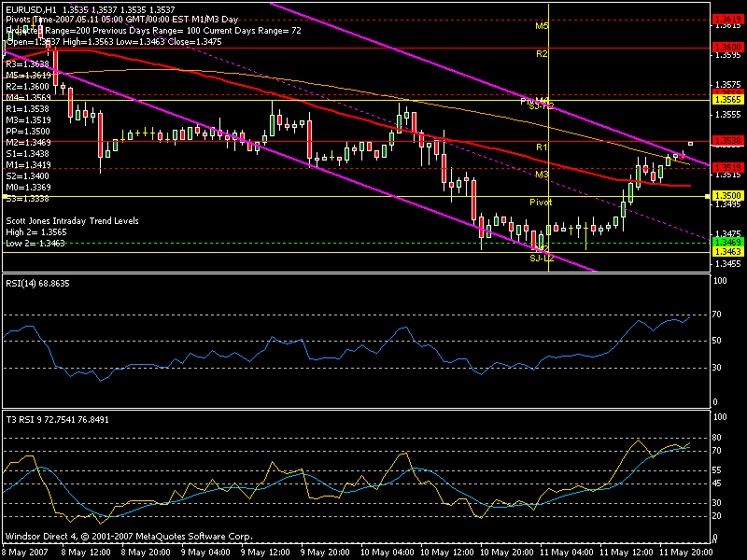The width and height of the screenshot is (747, 560).
Task: Select the PP=1.3500 pivot list entry
Action: click(x=28, y=131)
